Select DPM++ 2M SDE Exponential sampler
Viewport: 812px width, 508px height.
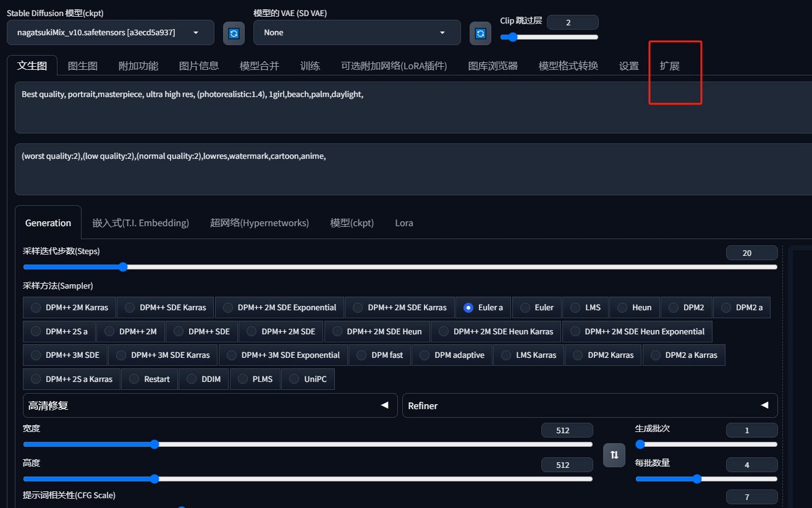click(x=279, y=307)
